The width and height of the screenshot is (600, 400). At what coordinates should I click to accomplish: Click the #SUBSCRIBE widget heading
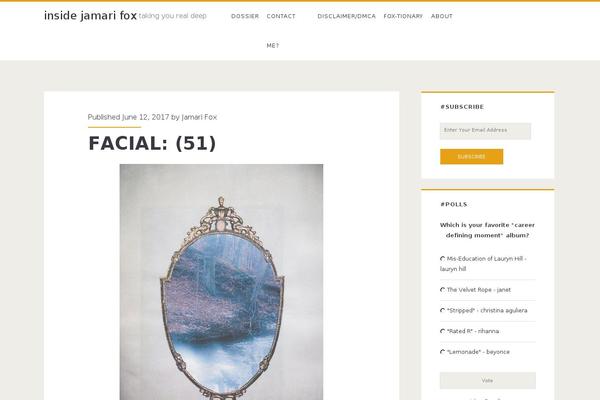tap(462, 107)
